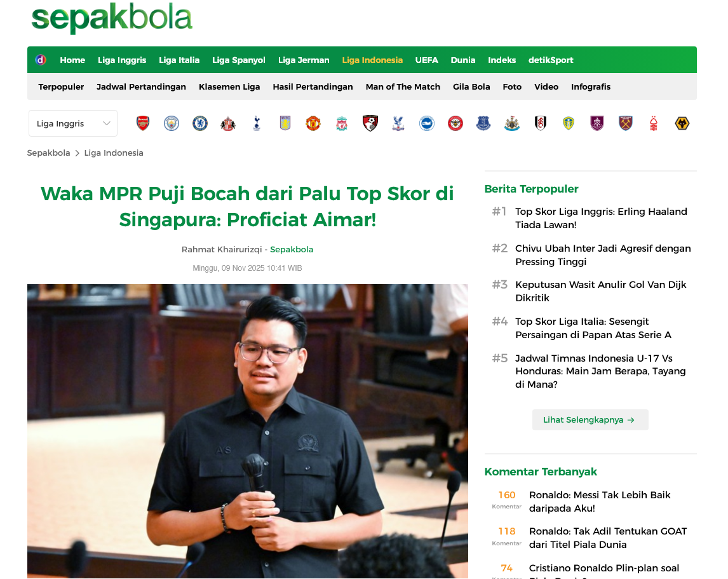Viewport: 728px width, 579px height.
Task: Select the Brighton club crest
Action: click(x=427, y=123)
